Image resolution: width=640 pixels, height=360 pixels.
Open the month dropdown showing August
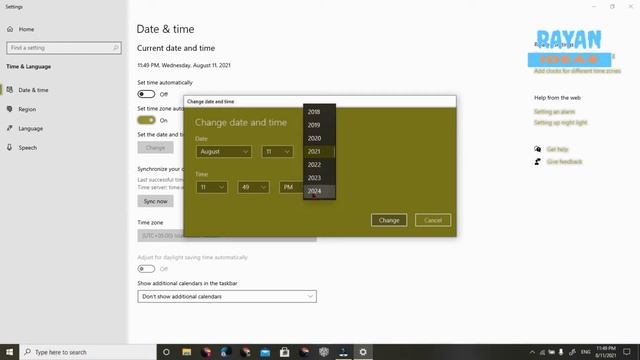[x=224, y=151]
